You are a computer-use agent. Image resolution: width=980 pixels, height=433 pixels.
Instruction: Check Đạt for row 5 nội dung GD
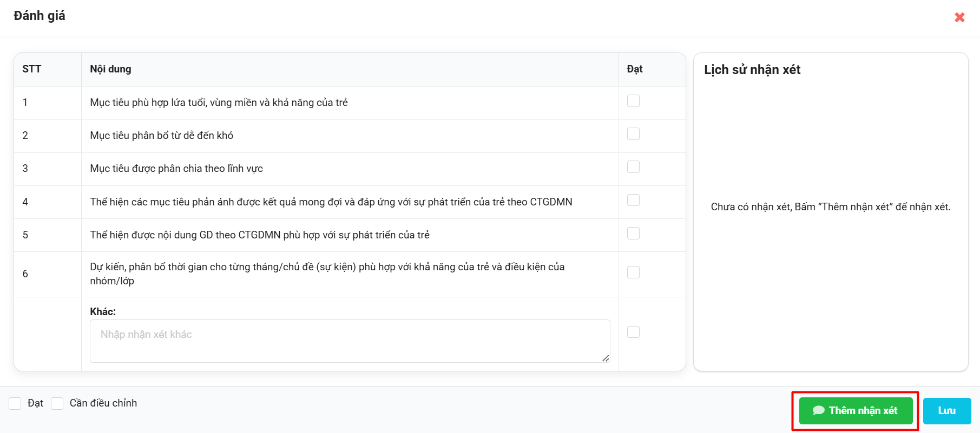coord(633,234)
